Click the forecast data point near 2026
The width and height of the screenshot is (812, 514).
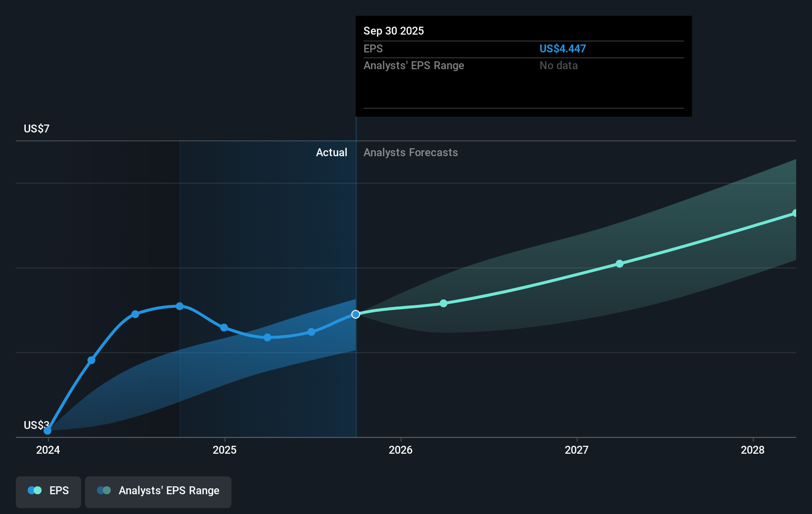coord(444,303)
